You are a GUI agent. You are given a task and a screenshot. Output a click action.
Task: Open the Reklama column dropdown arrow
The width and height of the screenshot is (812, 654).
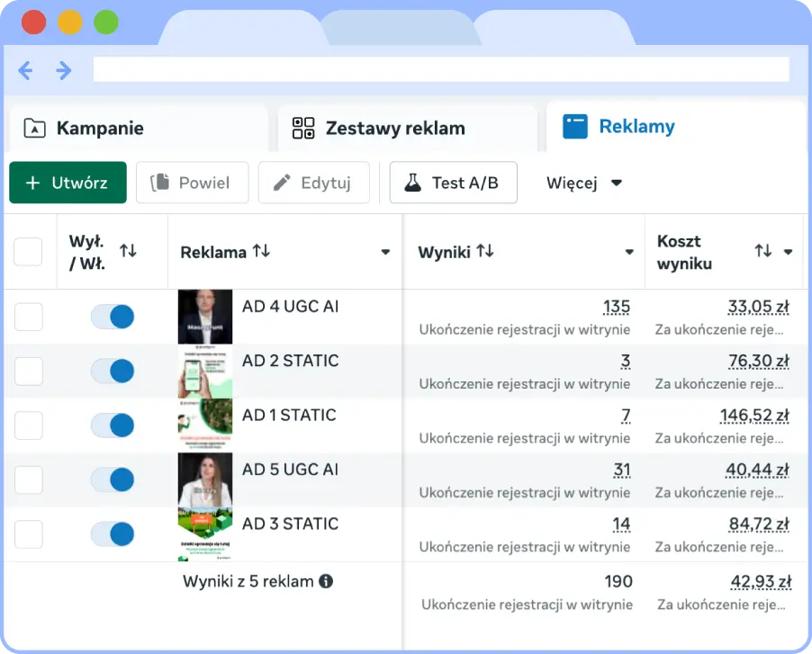[x=385, y=252]
